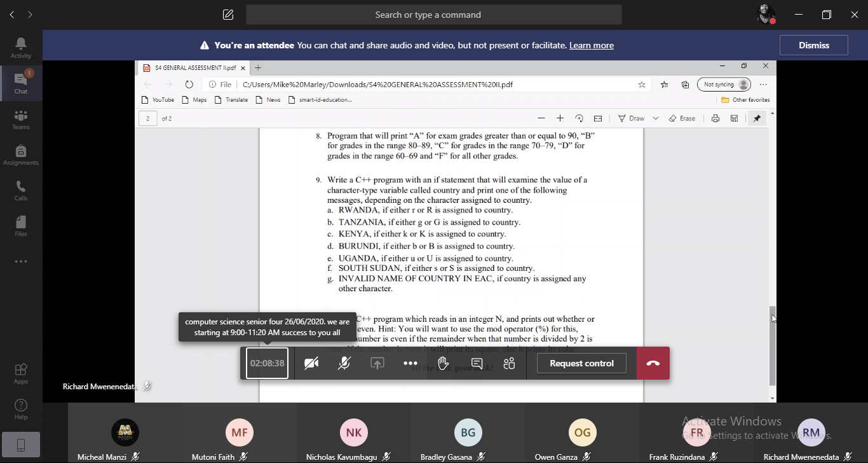Open the smart-id-education bookmark
The image size is (868, 463).
320,100
